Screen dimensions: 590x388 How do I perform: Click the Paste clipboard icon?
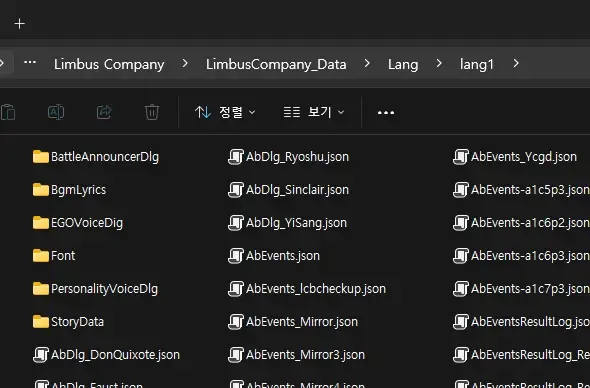click(8, 112)
